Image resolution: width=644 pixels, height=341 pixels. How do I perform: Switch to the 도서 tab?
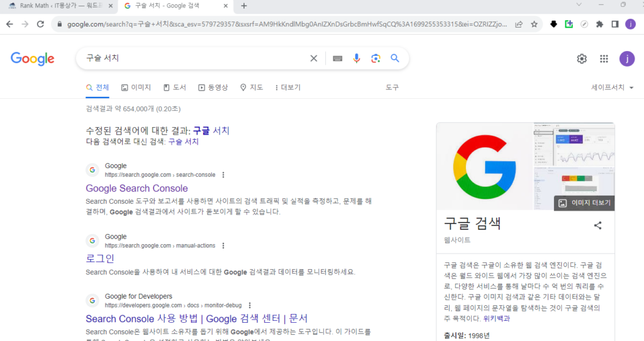175,87
